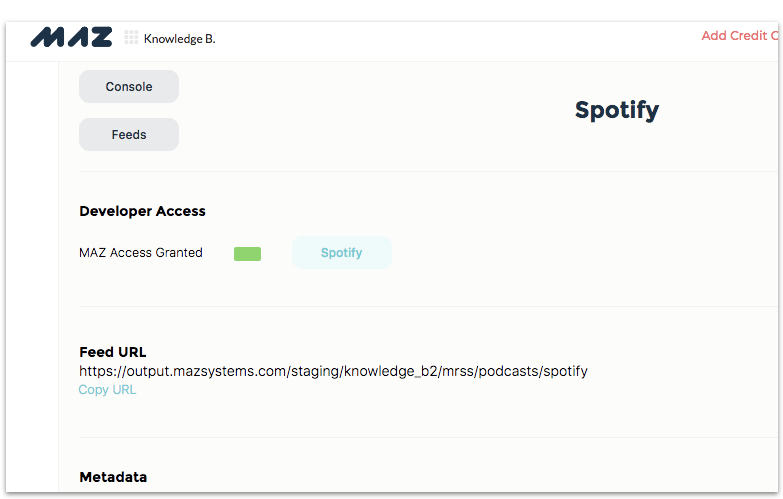Go to the Feeds section
Viewport: 783px width, 499px height.
129,134
